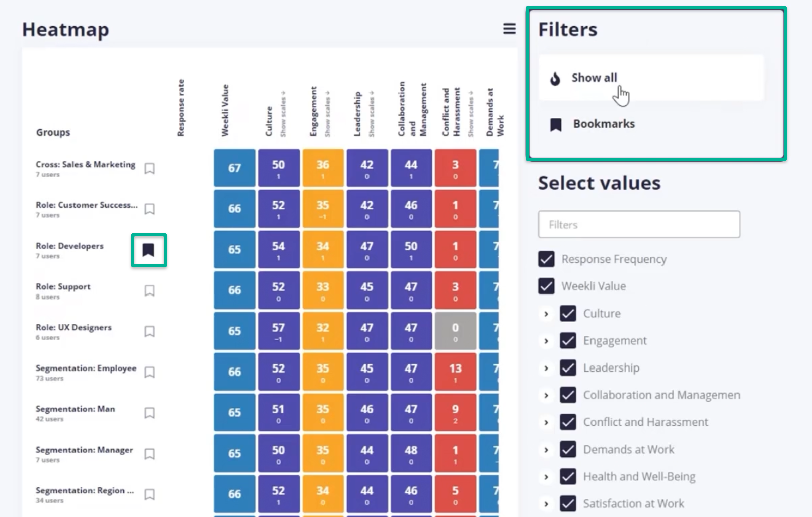812x517 pixels.
Task: Expand the Culture values chevron
Action: (x=546, y=314)
